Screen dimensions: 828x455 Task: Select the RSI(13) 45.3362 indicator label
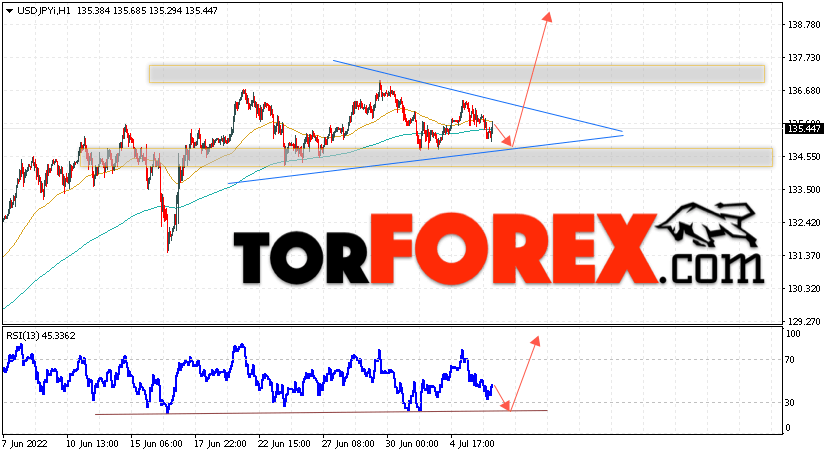coord(41,336)
